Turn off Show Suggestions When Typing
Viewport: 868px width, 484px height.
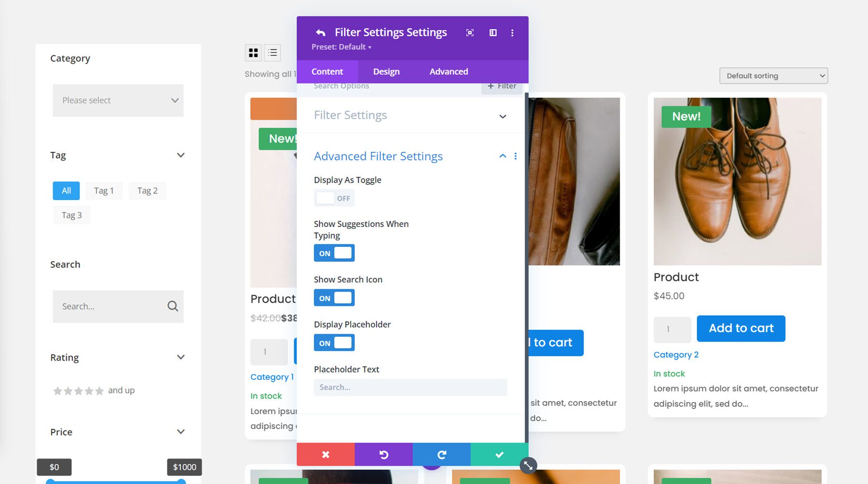(334, 253)
